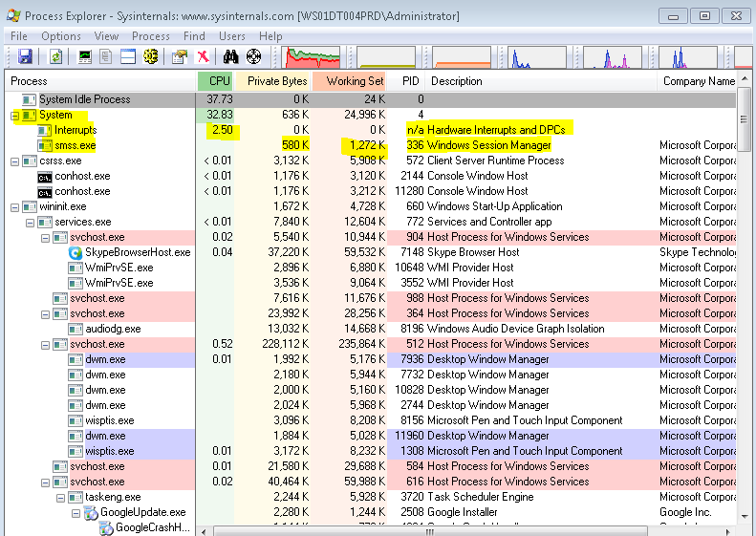Screen dimensions: 756x536
Task: Click the red X Kill Process icon
Action: pos(203,57)
